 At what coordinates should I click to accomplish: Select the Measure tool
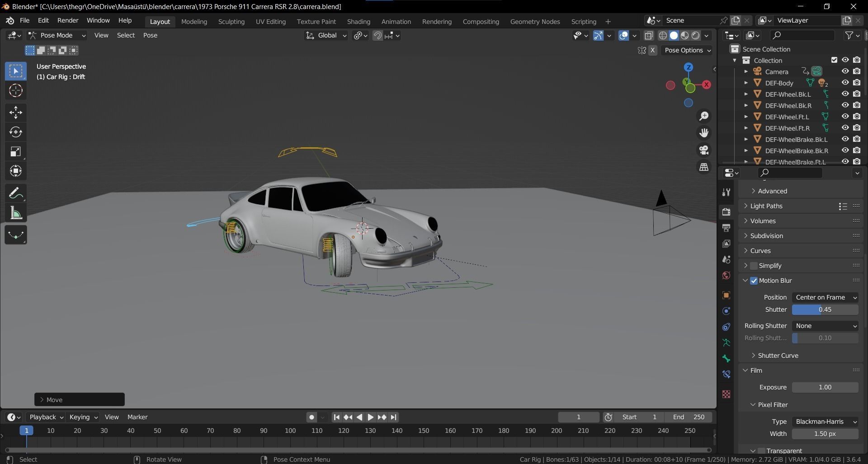(x=16, y=213)
